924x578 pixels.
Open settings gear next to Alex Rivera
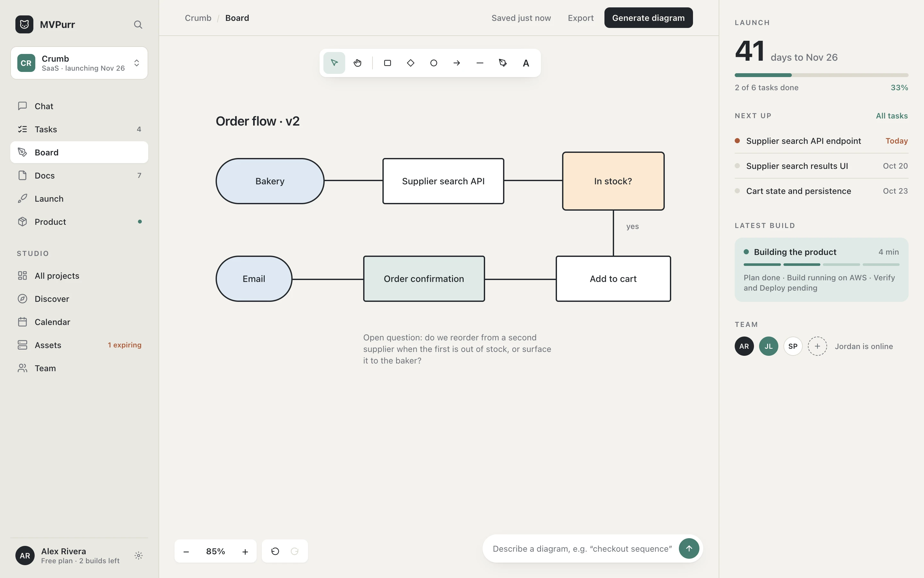pyautogui.click(x=139, y=556)
